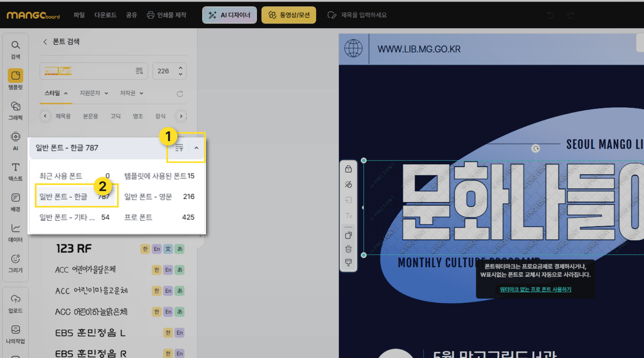Toggle the 고딕 font style filter
Screen dimensions: 644x358
[115, 116]
